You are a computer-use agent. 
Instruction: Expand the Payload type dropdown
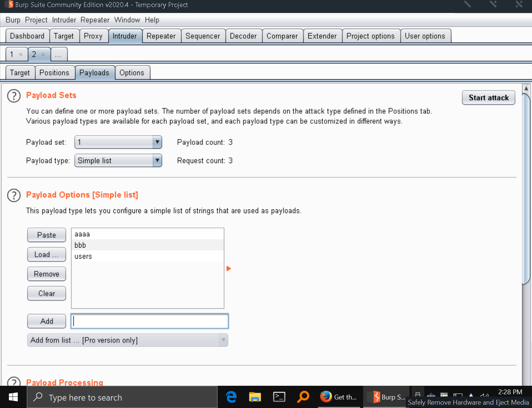(x=157, y=160)
